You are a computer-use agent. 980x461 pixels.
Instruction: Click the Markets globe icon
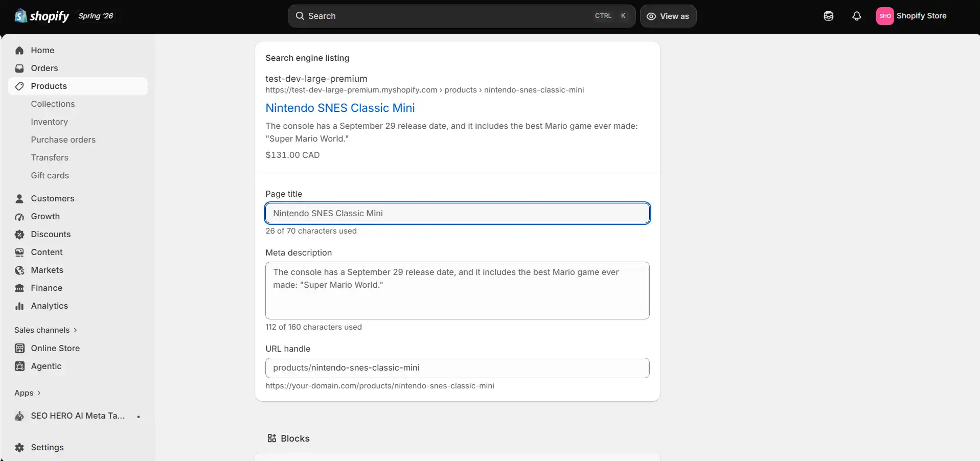[19, 270]
